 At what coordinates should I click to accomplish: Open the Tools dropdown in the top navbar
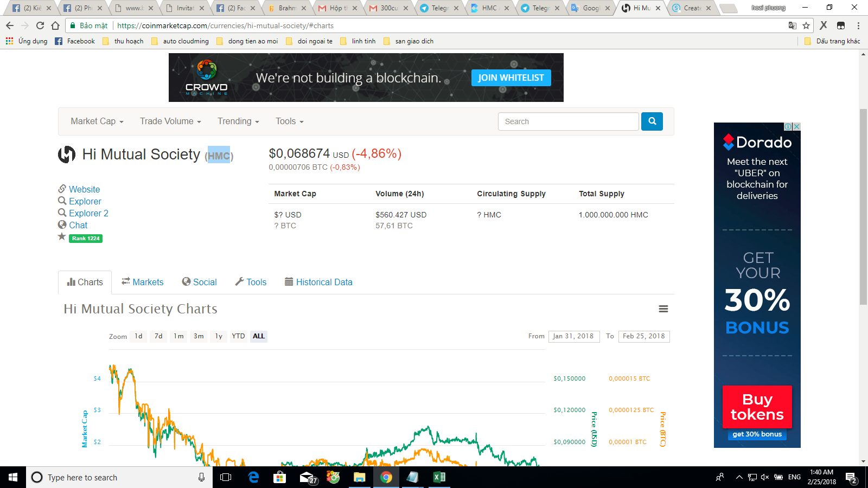click(290, 121)
